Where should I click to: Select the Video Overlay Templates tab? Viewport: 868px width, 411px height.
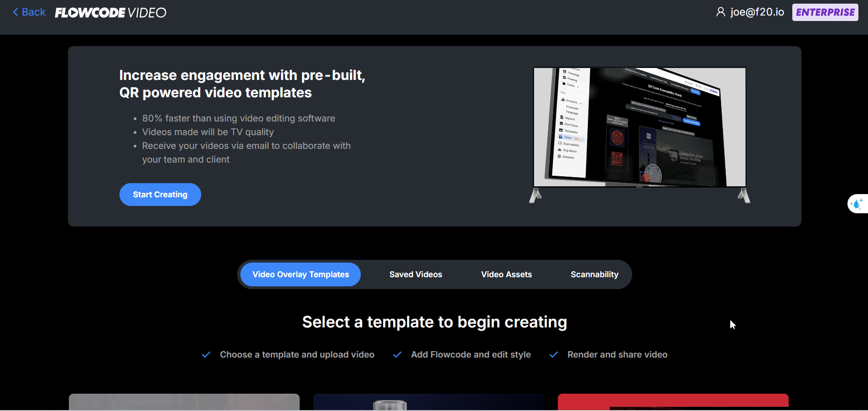[x=301, y=274]
